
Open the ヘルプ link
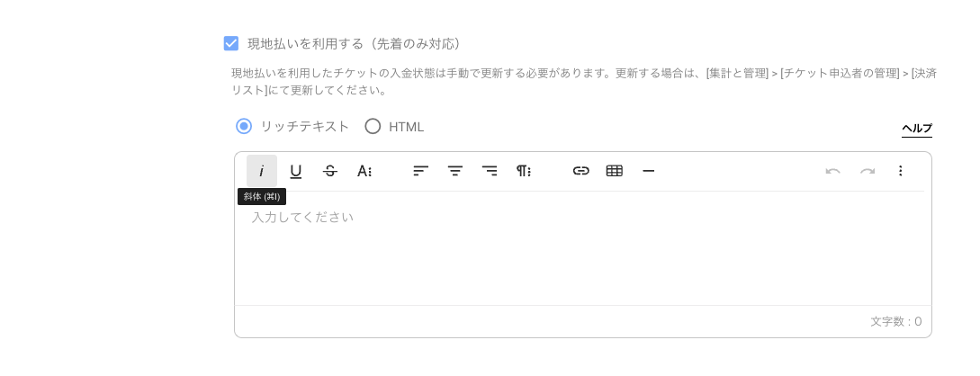click(x=917, y=128)
